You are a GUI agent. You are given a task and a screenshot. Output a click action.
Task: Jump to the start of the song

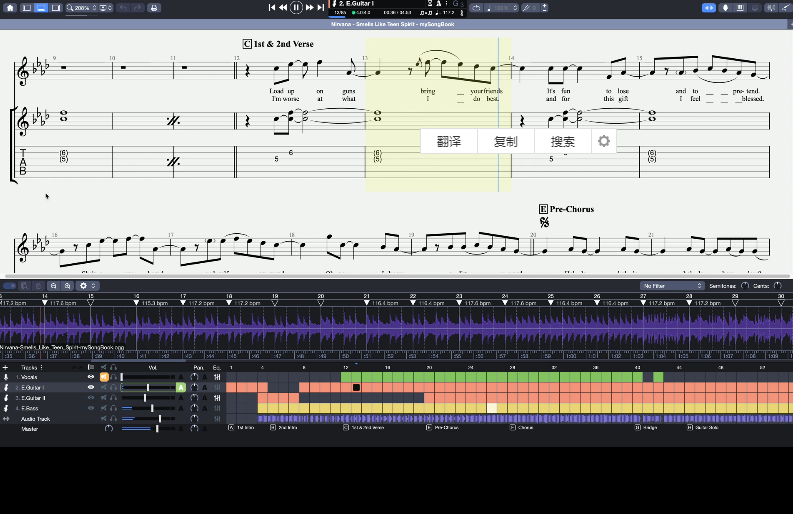pos(271,7)
